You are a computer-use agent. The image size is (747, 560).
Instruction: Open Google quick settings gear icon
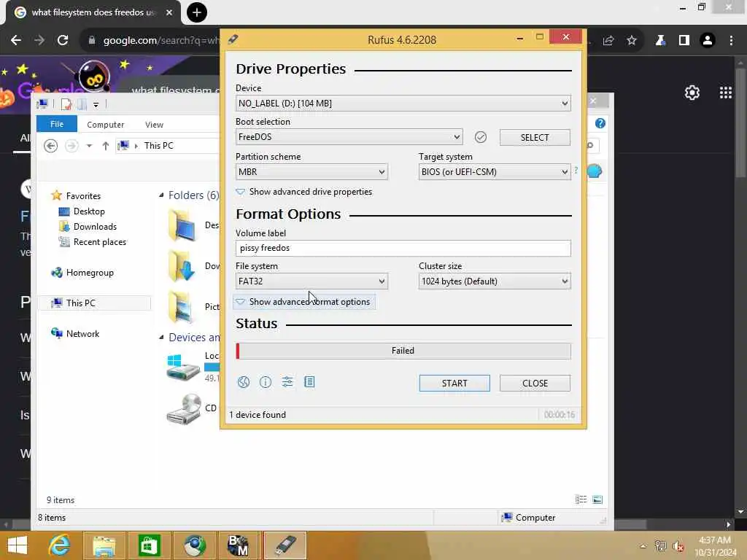coord(692,93)
